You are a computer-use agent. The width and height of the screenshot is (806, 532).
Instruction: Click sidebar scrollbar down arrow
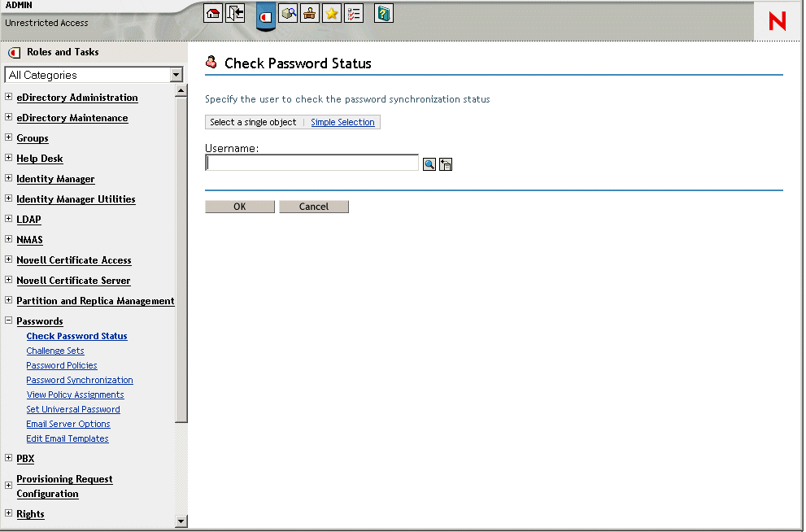tap(181, 521)
